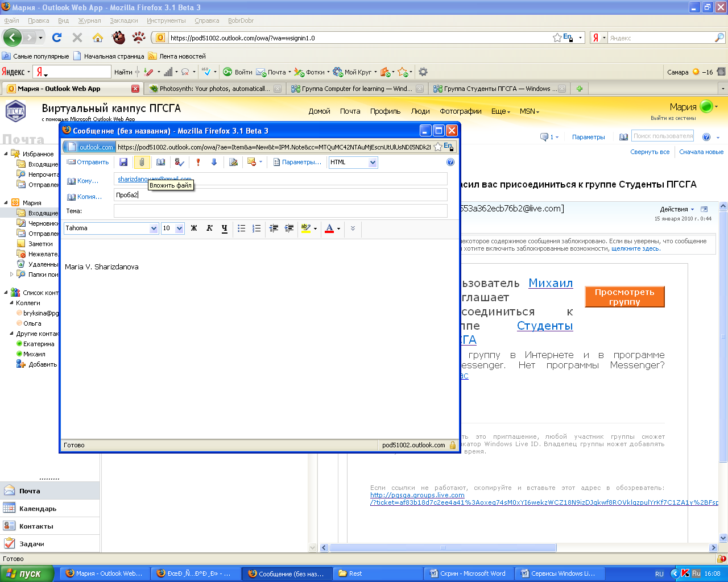
Task: Open the address book icon in compose toolbar
Action: coord(161,163)
